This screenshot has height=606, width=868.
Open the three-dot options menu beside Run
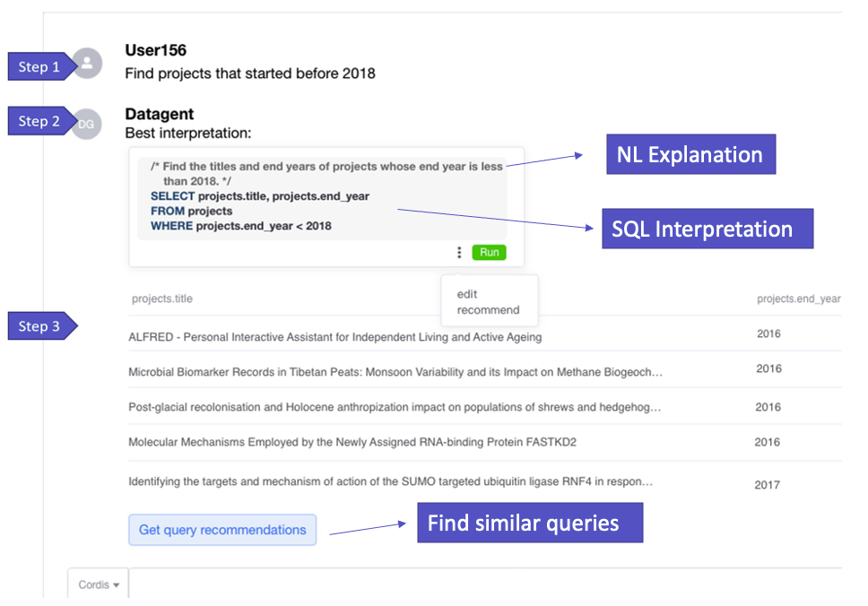[x=459, y=253]
